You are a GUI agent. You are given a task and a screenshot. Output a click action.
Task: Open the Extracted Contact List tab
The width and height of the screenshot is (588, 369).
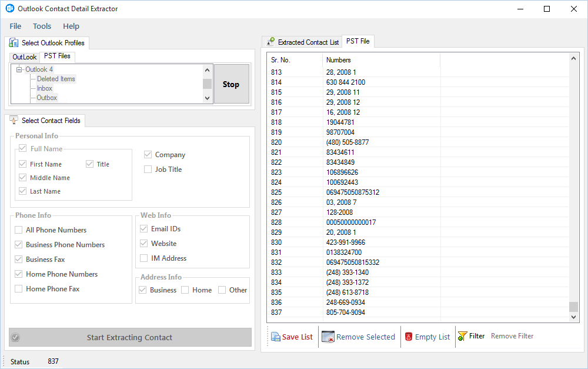[303, 42]
